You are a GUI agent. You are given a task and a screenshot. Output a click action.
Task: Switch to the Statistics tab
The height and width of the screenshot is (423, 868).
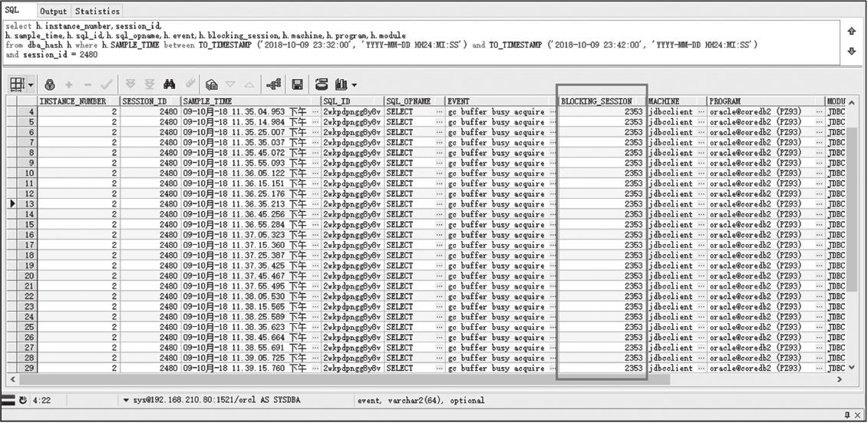pos(97,11)
